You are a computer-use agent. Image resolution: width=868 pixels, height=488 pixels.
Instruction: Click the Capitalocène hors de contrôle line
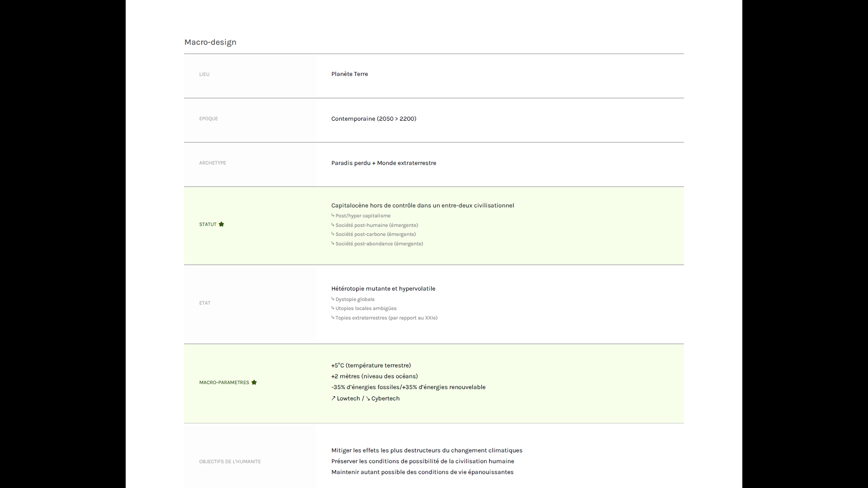[x=422, y=205]
